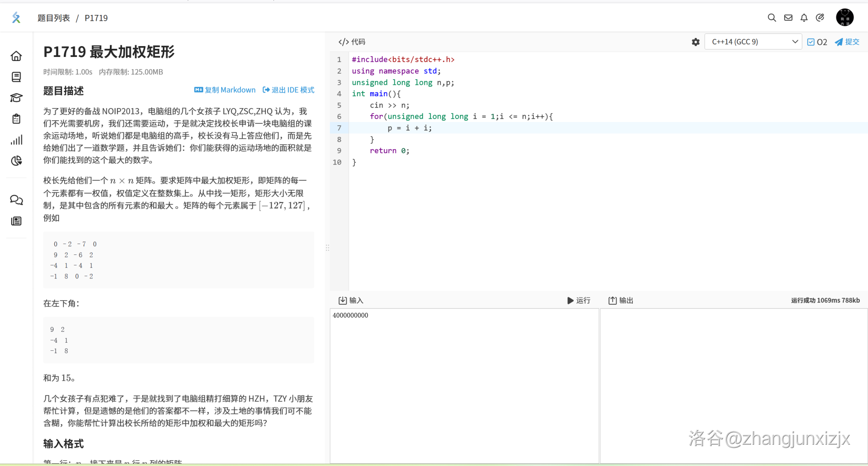868x466 pixels.
Task: Run code with the 运行 button
Action: click(579, 301)
